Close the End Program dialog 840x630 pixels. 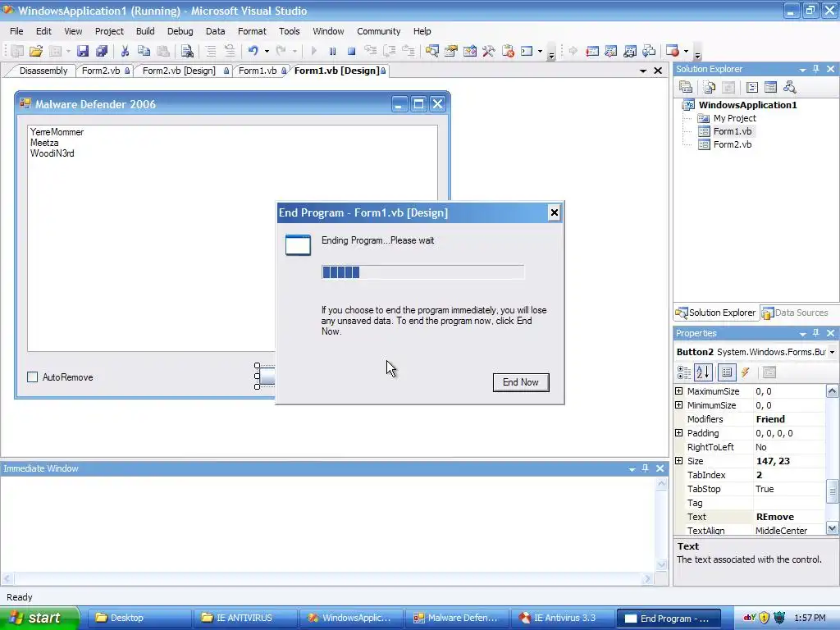[x=554, y=212]
